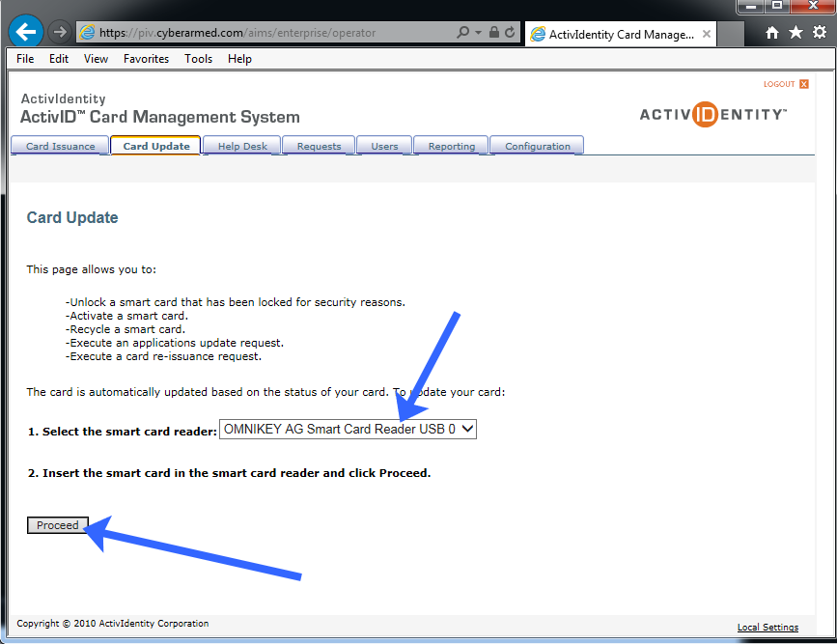Viewport: 837px width, 644px height.
Task: Switch to the Reporting tab
Action: [452, 146]
